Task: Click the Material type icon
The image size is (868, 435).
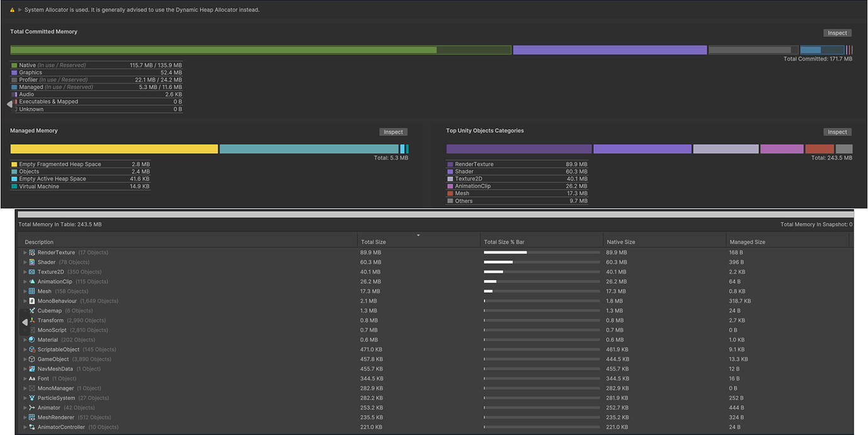Action: pos(32,340)
